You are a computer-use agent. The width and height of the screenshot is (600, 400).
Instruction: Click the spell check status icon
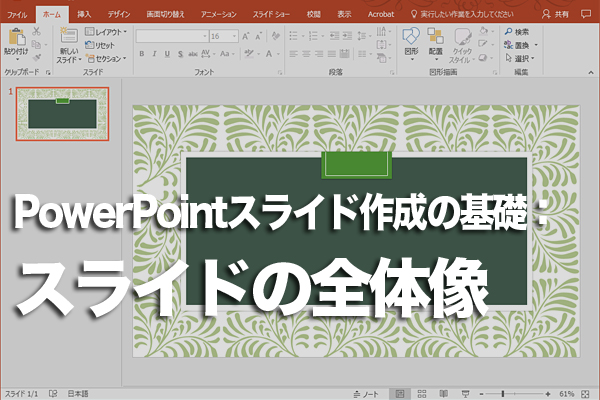click(x=53, y=393)
